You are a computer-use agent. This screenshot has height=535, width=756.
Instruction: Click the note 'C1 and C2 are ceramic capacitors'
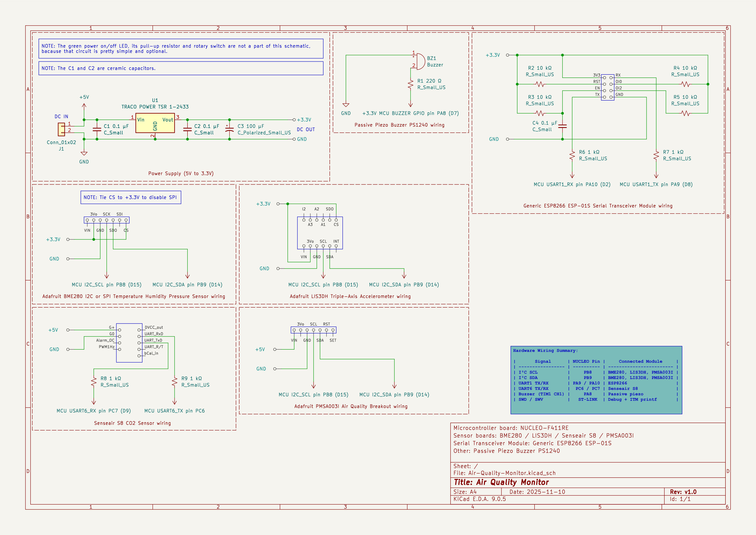tap(181, 68)
